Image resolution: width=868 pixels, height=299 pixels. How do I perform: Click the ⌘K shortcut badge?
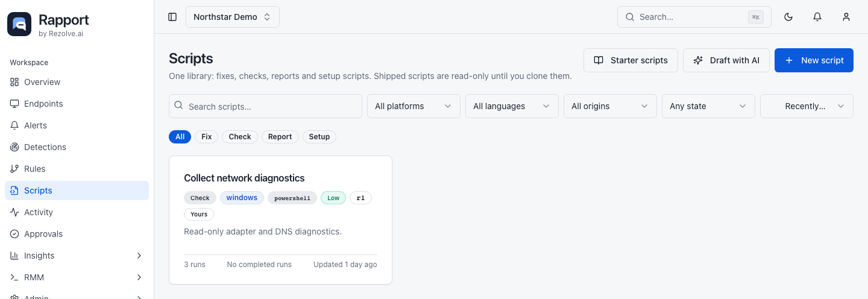[756, 17]
